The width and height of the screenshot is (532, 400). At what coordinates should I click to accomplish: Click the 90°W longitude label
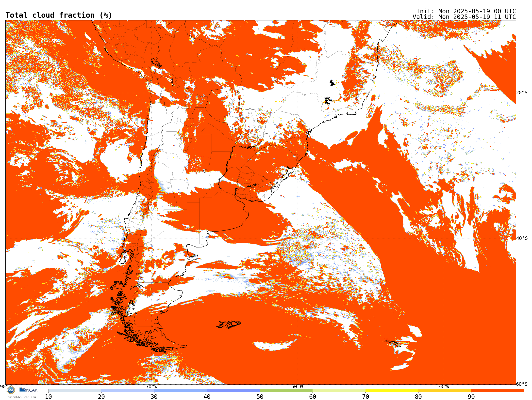pyautogui.click(x=6, y=387)
